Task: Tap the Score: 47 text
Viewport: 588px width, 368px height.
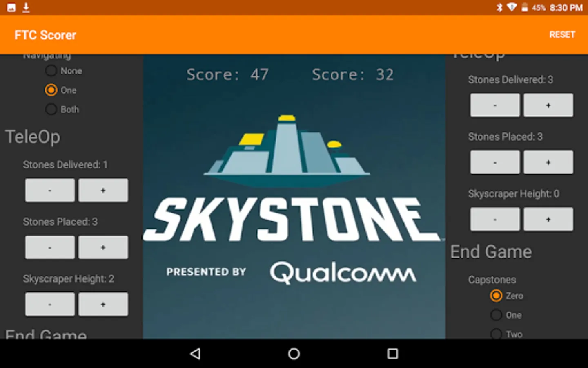Action: [x=227, y=74]
